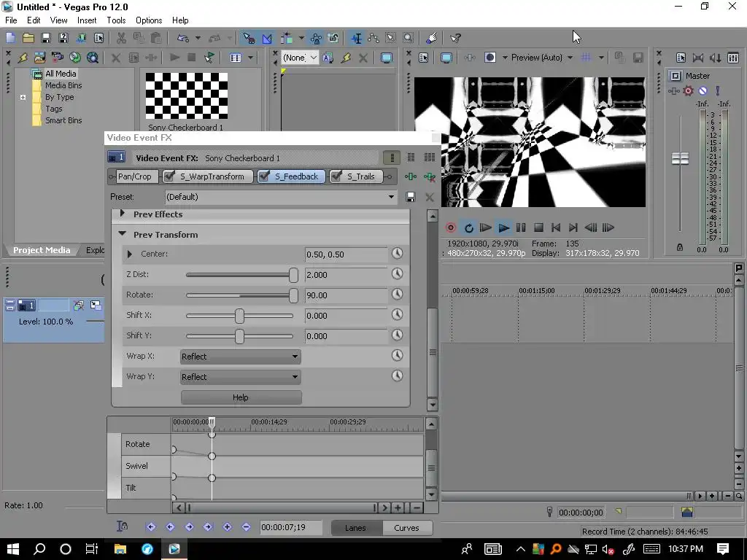Select the Sony Checkerboard 1 thumbnail
The height and width of the screenshot is (560, 747).
[x=186, y=96]
